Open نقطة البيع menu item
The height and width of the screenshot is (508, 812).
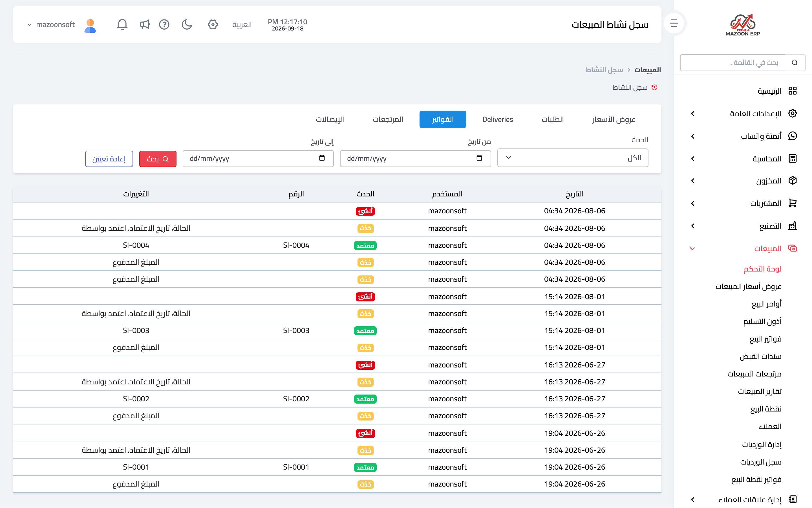pyautogui.click(x=766, y=409)
